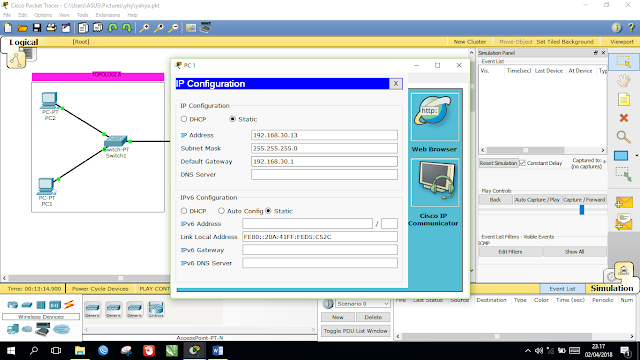Select DHCP radio under IP Configuration

point(184,119)
